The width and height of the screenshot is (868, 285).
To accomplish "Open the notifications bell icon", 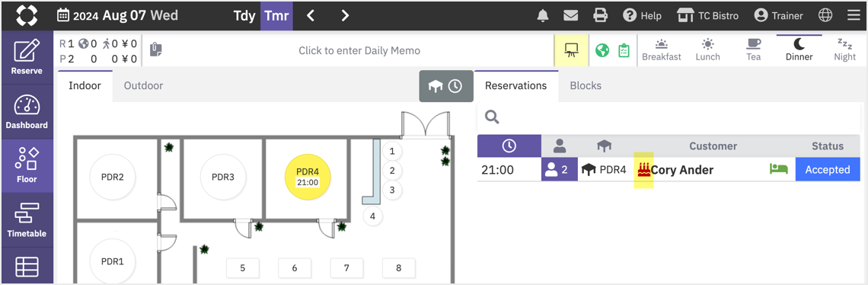I will (x=543, y=15).
